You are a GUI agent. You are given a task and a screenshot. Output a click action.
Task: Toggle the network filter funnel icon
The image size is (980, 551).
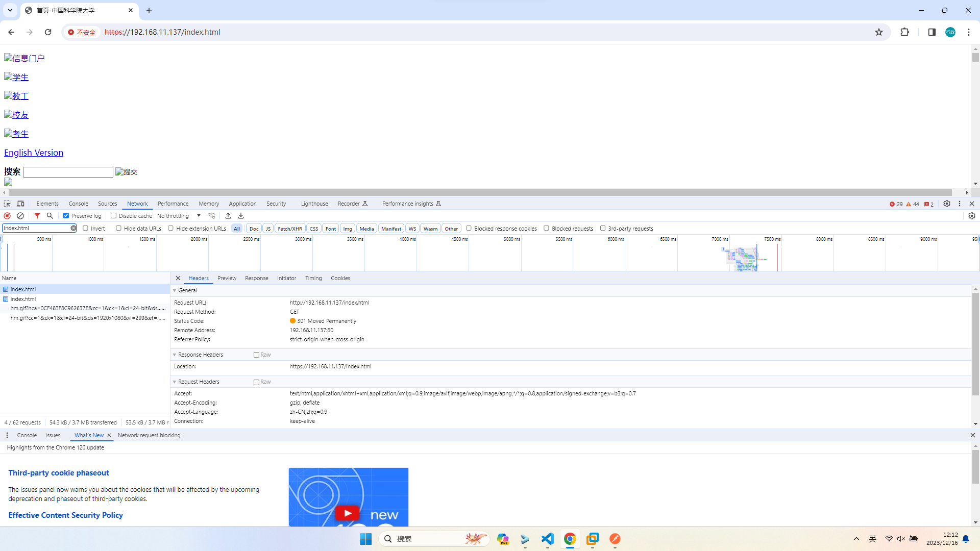coord(37,216)
